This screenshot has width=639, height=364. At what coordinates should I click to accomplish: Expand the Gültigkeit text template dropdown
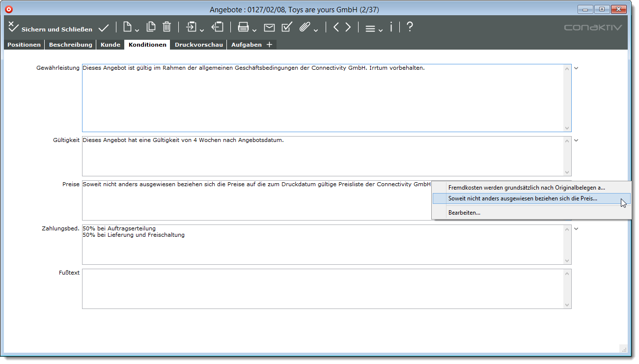(577, 140)
